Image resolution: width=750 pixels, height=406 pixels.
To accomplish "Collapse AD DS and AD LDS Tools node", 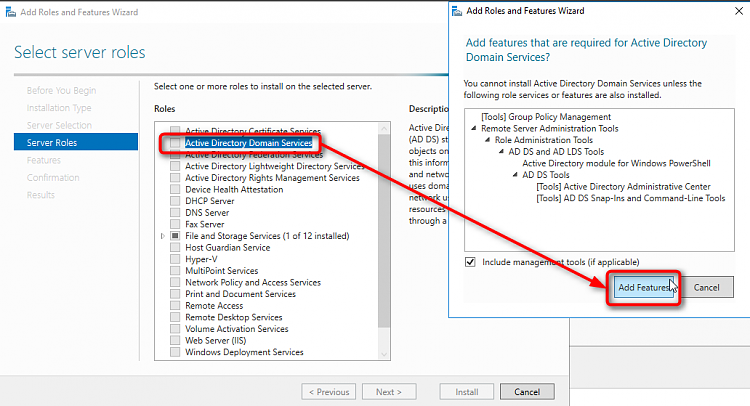I will (x=501, y=151).
